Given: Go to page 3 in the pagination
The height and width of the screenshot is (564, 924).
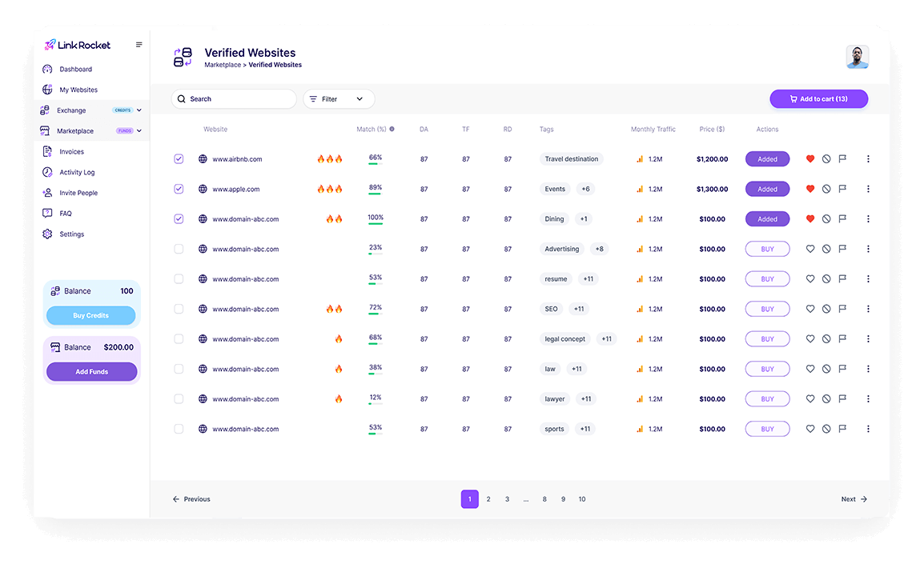Looking at the screenshot, I should click(x=507, y=498).
